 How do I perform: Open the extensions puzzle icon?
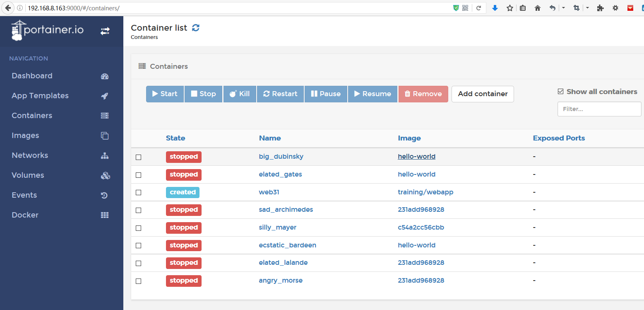click(x=600, y=8)
